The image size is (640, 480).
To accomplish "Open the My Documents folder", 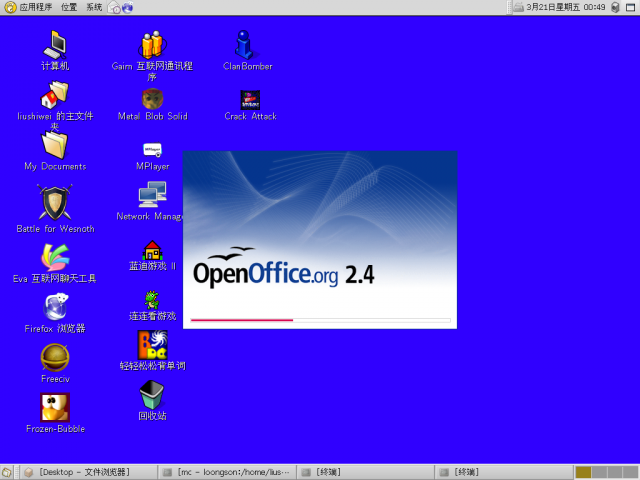I will click(x=55, y=146).
